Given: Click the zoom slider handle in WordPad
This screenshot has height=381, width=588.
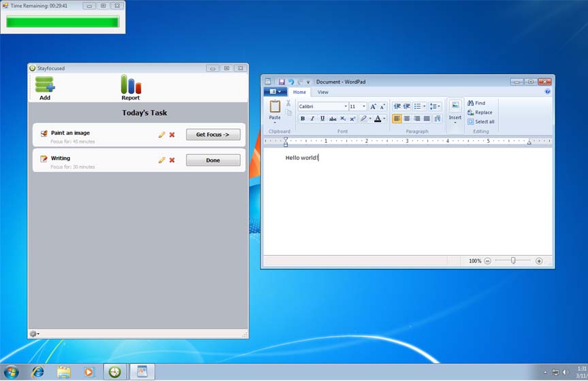Looking at the screenshot, I should pos(513,261).
